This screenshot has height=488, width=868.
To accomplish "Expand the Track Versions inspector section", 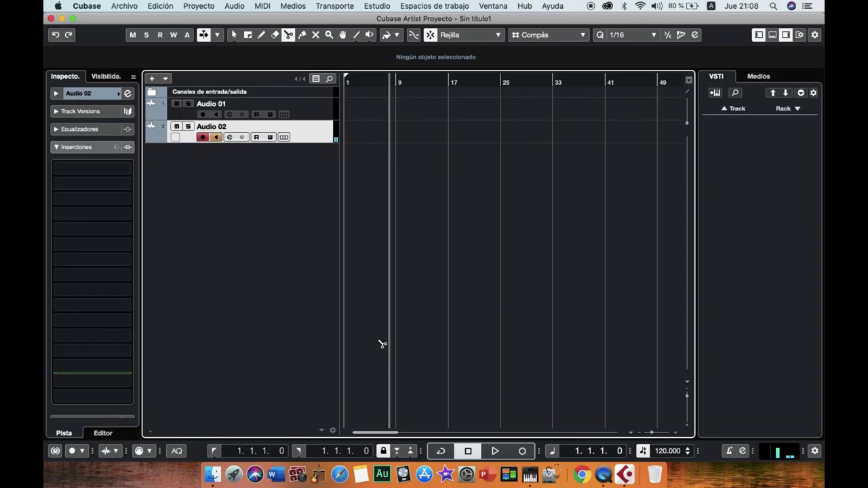I will click(x=56, y=111).
